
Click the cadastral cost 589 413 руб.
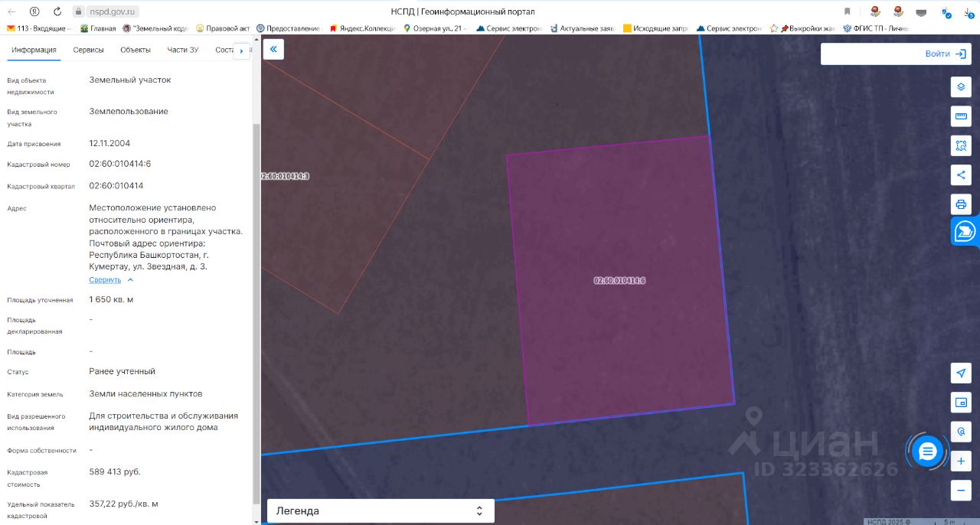click(115, 471)
